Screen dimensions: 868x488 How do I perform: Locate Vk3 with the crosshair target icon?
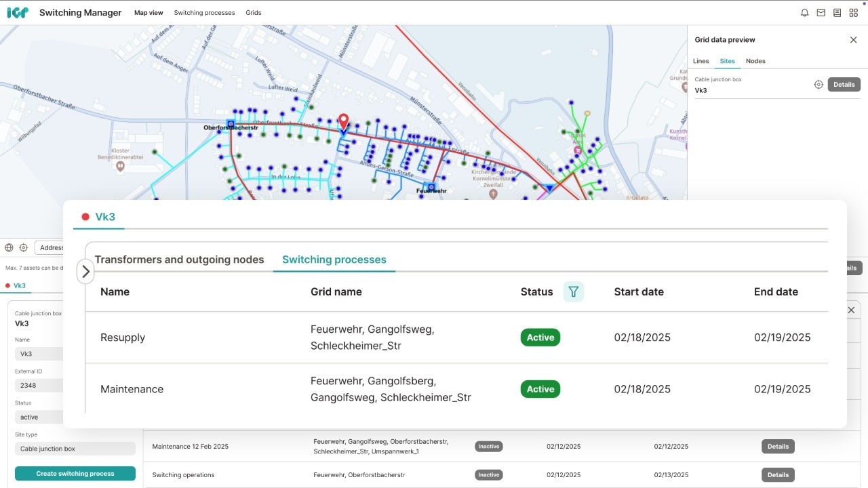818,85
